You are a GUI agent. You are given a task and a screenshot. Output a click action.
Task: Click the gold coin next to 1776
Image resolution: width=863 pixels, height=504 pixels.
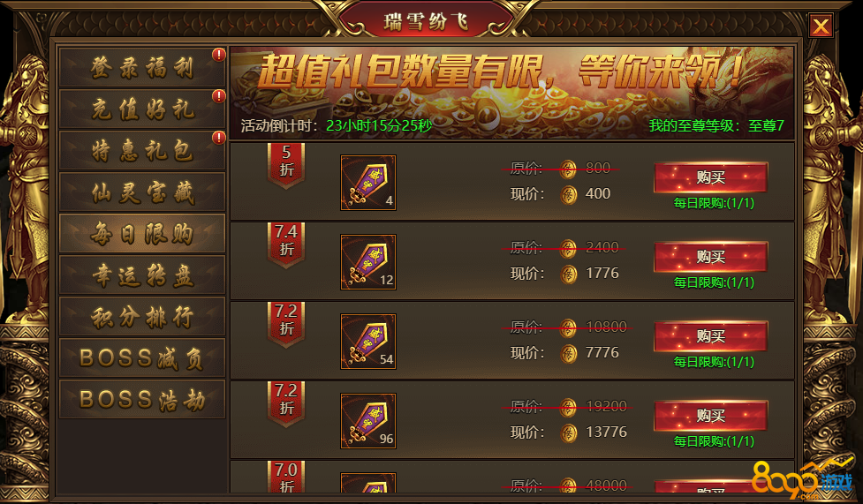(x=569, y=274)
